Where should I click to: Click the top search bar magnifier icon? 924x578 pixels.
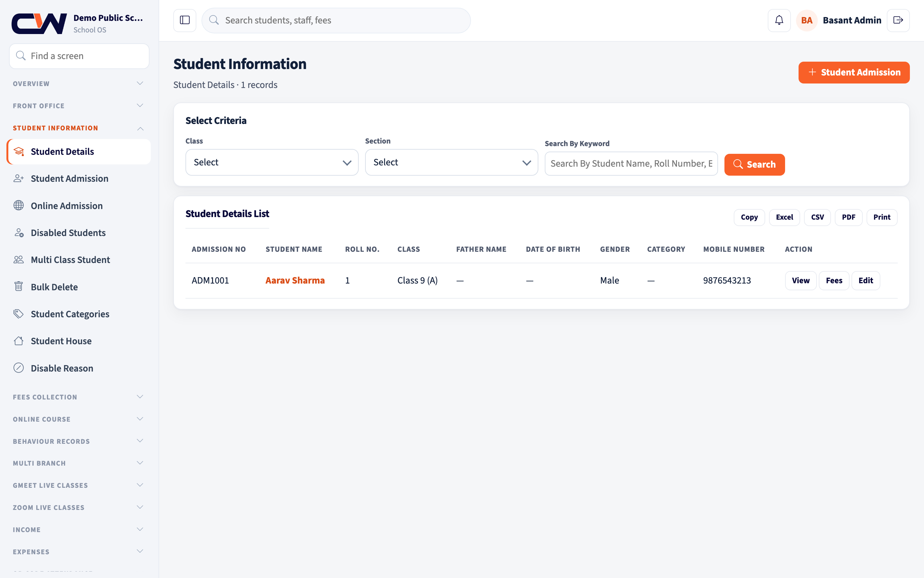214,20
